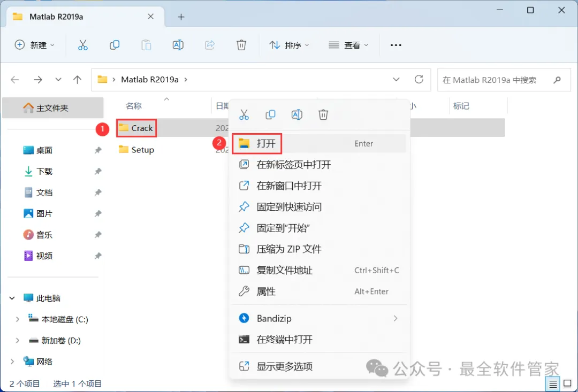The height and width of the screenshot is (392, 578).
Task: Expand the 网络 tree node
Action: coord(12,362)
